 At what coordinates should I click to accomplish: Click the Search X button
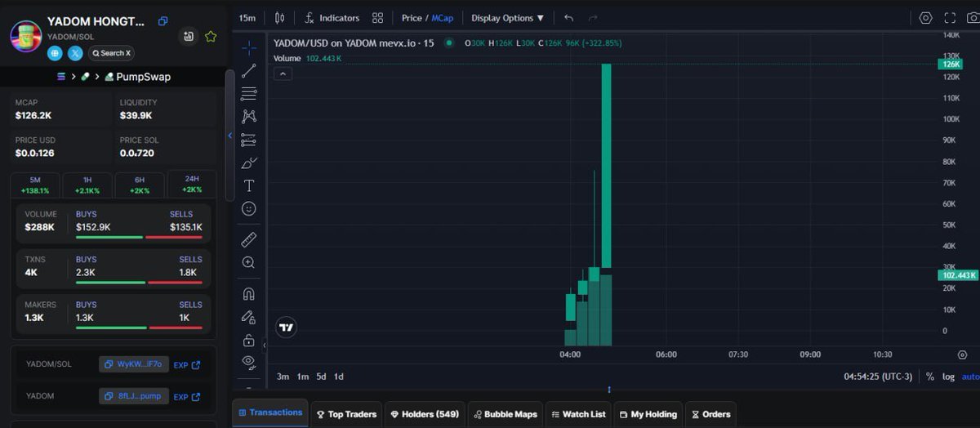pos(111,53)
